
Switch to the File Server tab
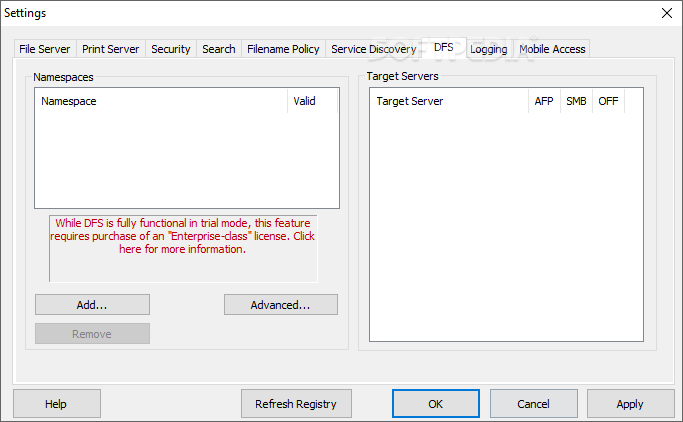(x=46, y=49)
